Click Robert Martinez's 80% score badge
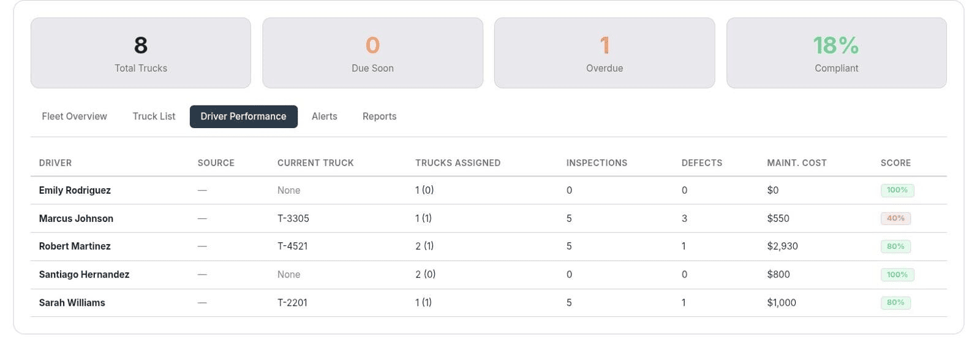Image resolution: width=980 pixels, height=347 pixels. [895, 246]
